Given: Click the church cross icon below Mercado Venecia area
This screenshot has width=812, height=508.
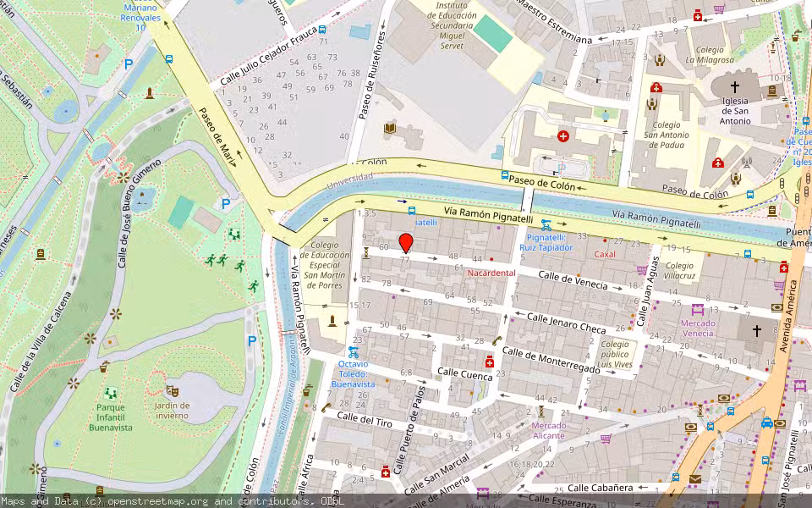Looking at the screenshot, I should click(x=756, y=330).
